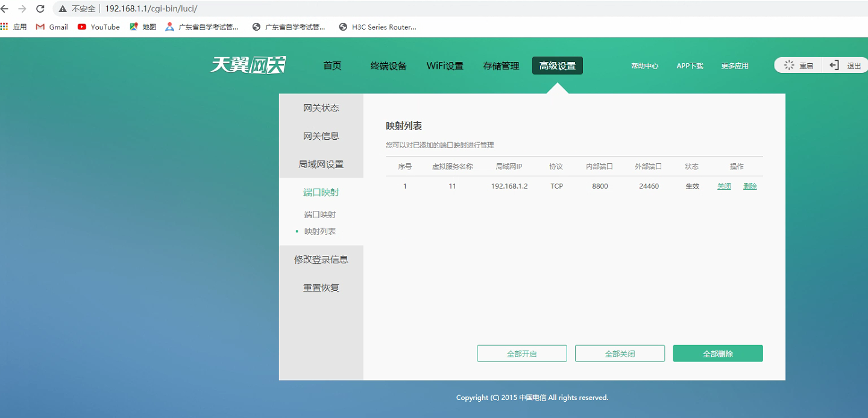Reload the page with refresh icon
The height and width of the screenshot is (418, 868).
[x=40, y=8]
